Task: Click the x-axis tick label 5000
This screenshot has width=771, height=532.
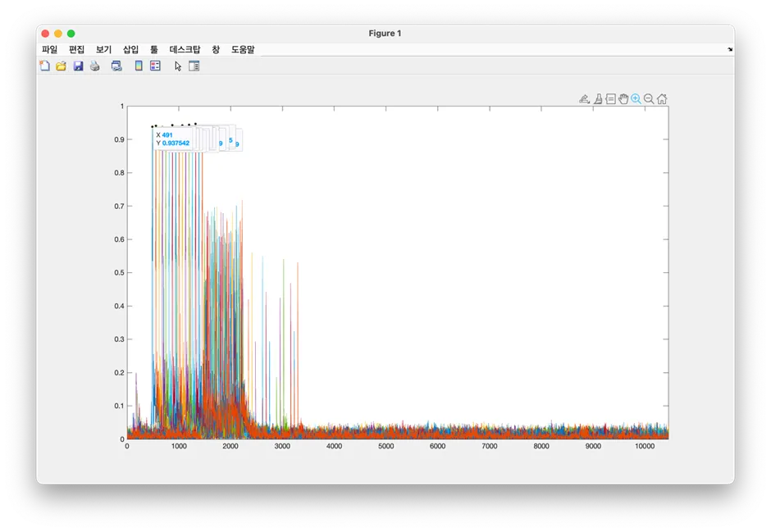Action: point(386,446)
